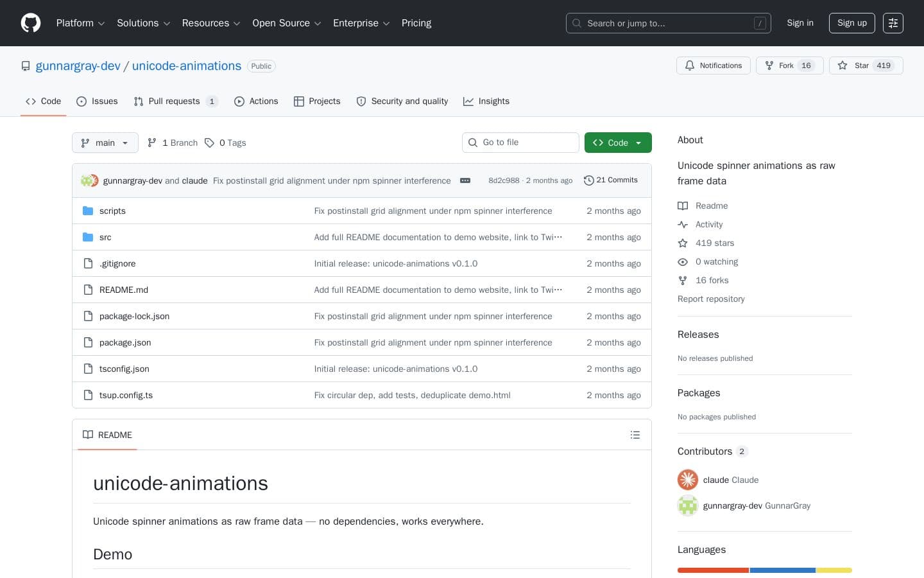The width and height of the screenshot is (924, 578).
Task: Click Report repository link
Action: [711, 299]
